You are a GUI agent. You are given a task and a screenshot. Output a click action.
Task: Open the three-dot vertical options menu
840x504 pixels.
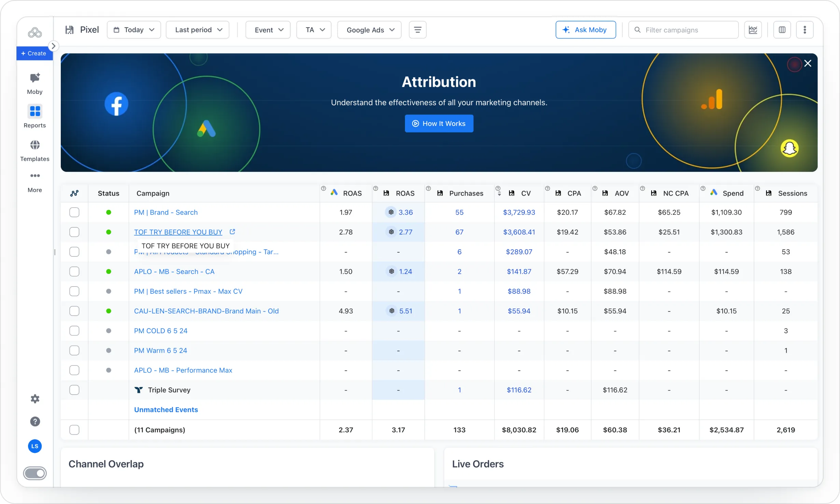click(805, 30)
